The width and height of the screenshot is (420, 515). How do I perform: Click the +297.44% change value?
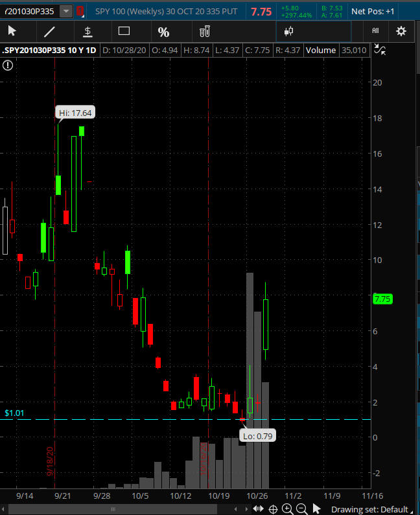(296, 15)
